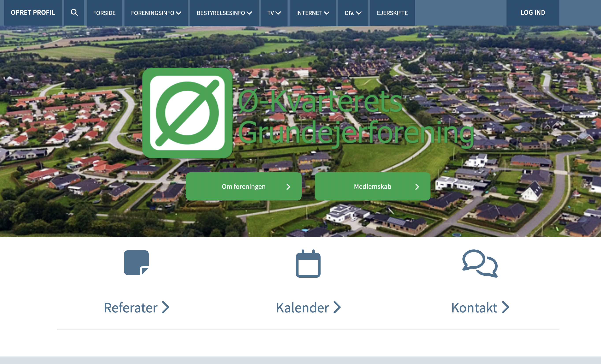Open the EJERSKIFTE menu item
The height and width of the screenshot is (364, 601).
392,13
